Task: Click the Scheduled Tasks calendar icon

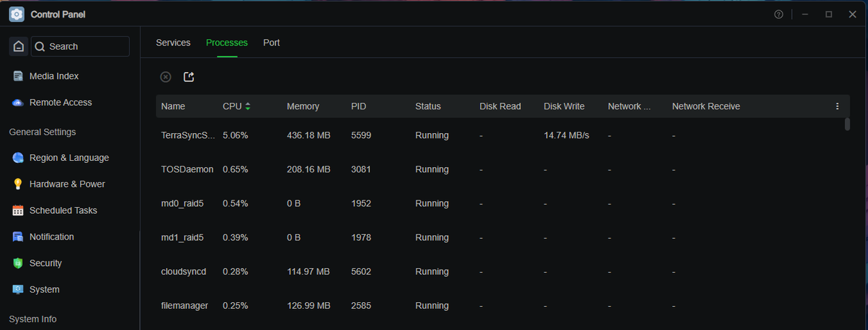Action: (18, 210)
